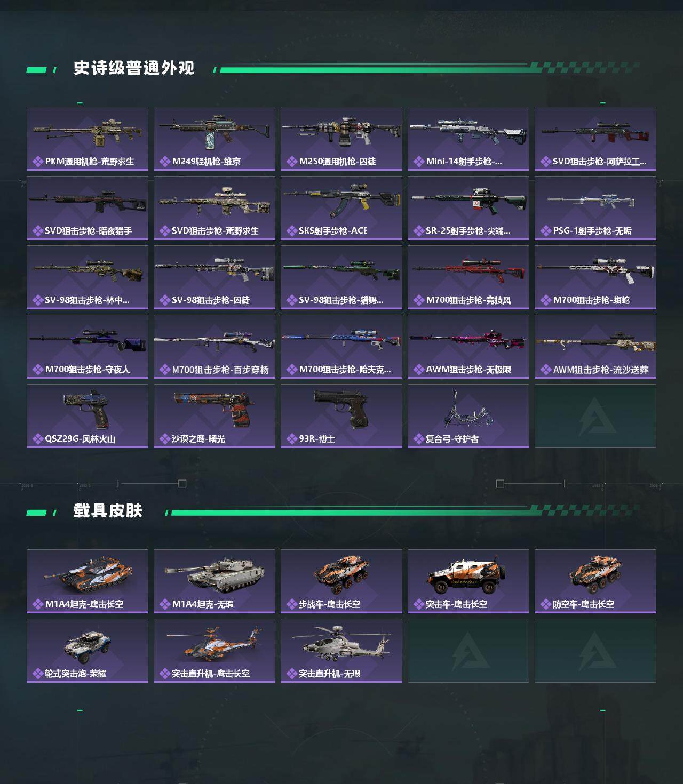Click the 轮式突击炮-荣耀 vehicle card
Viewport: 683px width, 784px height.
(88, 651)
